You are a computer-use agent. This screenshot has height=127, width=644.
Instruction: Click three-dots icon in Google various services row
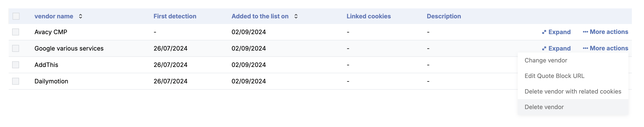[x=585, y=48]
